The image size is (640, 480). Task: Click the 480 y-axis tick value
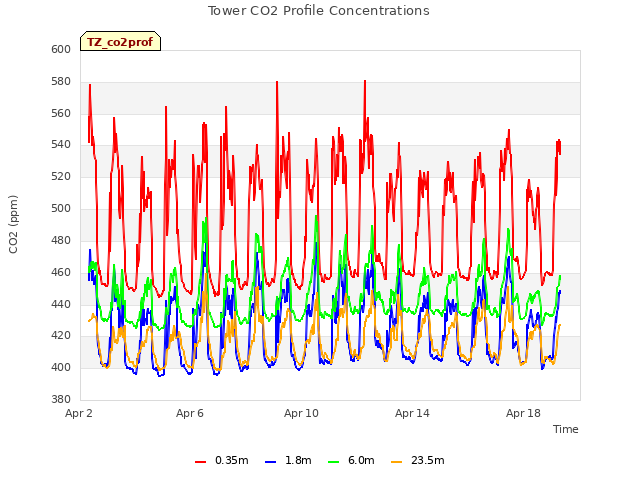pos(61,240)
